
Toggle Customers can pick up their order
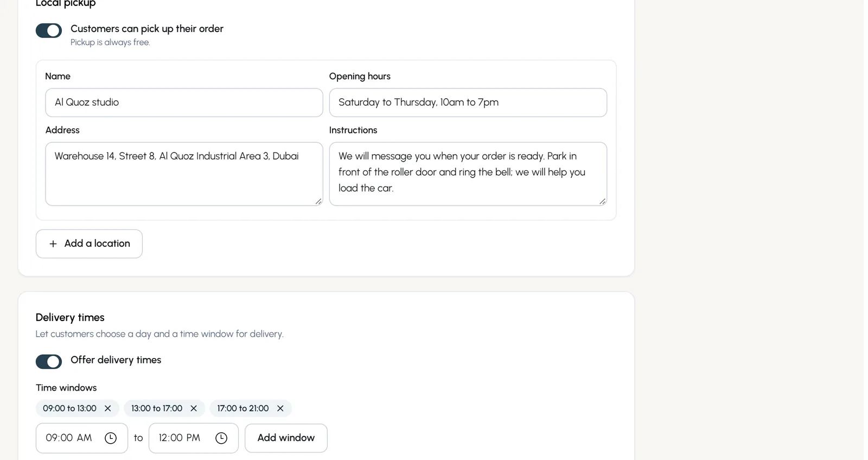49,31
